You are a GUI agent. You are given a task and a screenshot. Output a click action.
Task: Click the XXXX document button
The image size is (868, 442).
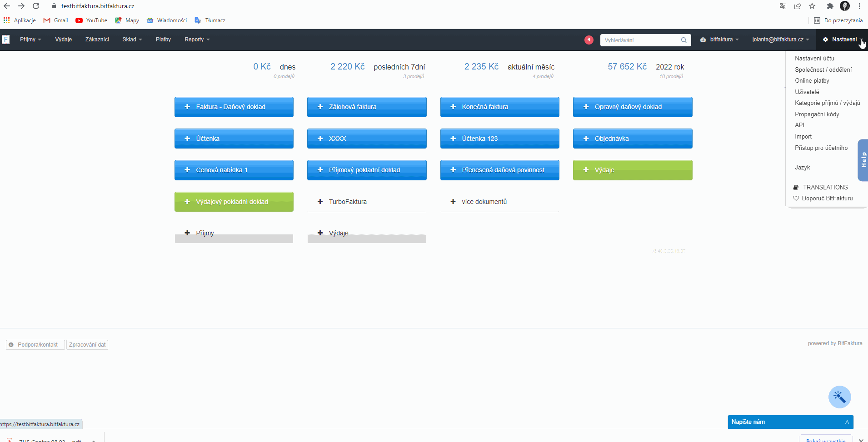(x=367, y=139)
